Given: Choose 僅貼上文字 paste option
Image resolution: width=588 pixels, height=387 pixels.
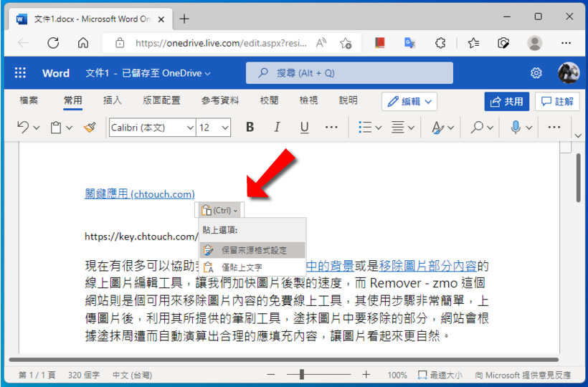Looking at the screenshot, I should click(x=252, y=267).
